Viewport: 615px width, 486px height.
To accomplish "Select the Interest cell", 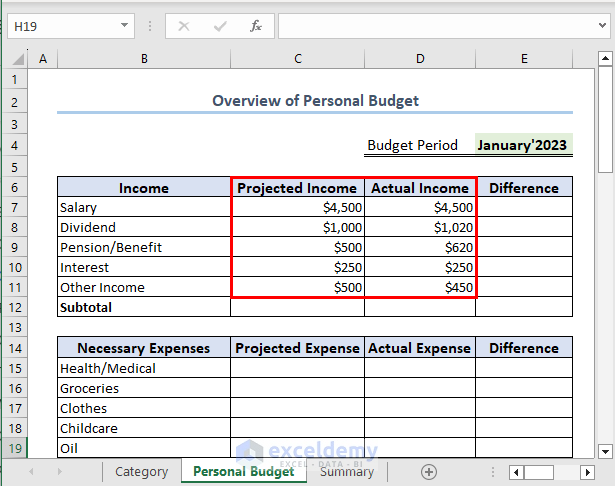I will point(144,267).
